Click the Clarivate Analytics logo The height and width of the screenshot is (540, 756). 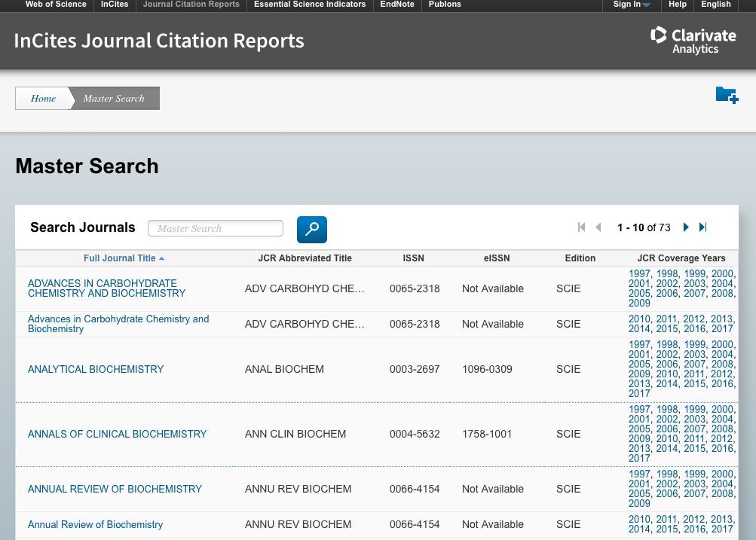(x=693, y=41)
